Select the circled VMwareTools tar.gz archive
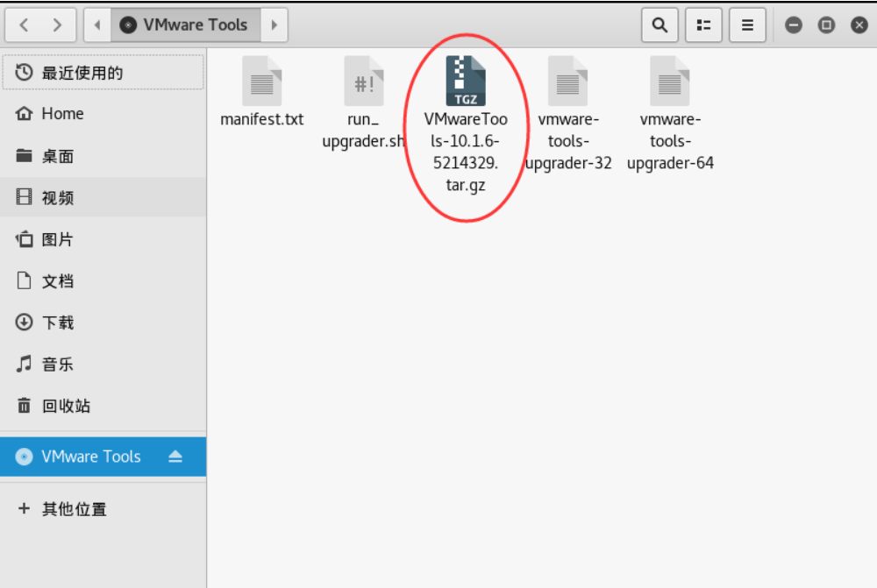This screenshot has width=877, height=588. click(466, 81)
